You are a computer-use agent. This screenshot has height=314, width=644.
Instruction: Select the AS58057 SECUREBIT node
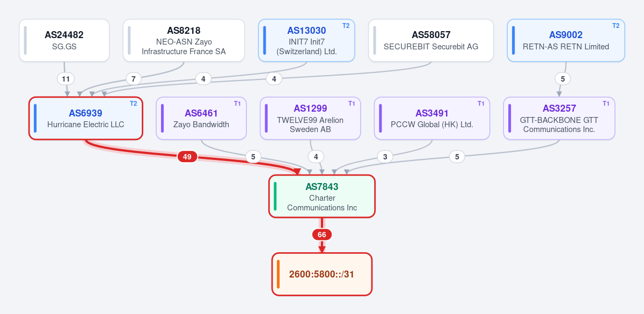(431, 41)
